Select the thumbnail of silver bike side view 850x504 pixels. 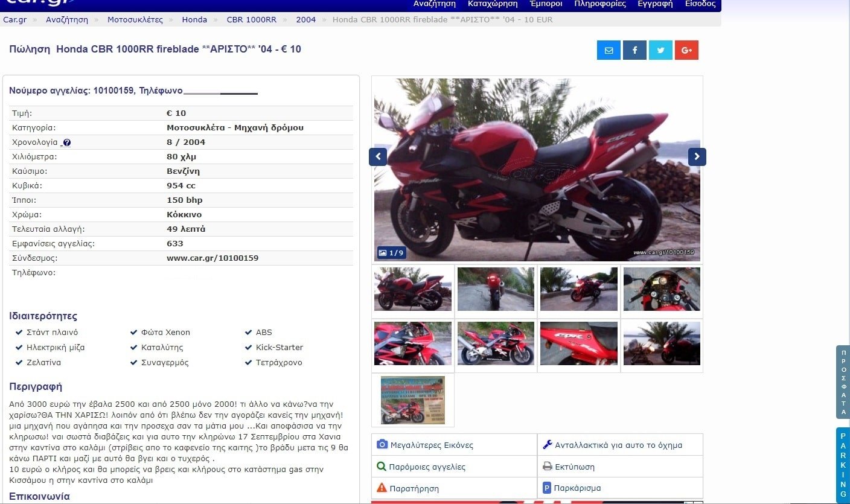tap(496, 343)
